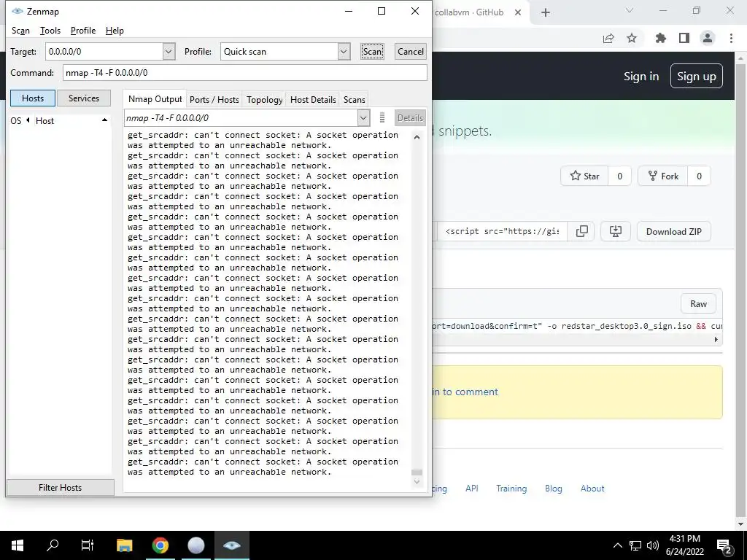Click the embed script source field

502,231
